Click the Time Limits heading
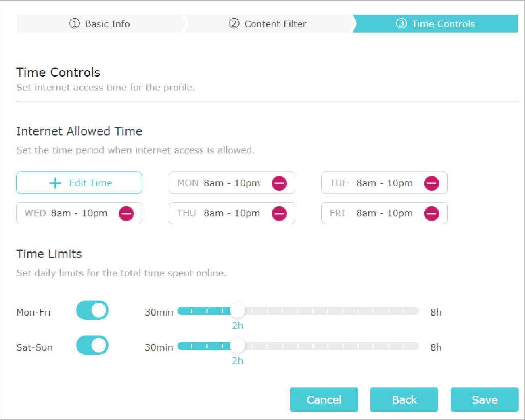 pos(49,254)
